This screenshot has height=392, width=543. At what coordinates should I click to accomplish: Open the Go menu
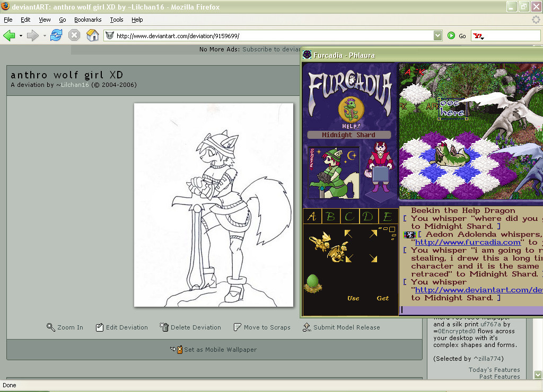coord(63,20)
